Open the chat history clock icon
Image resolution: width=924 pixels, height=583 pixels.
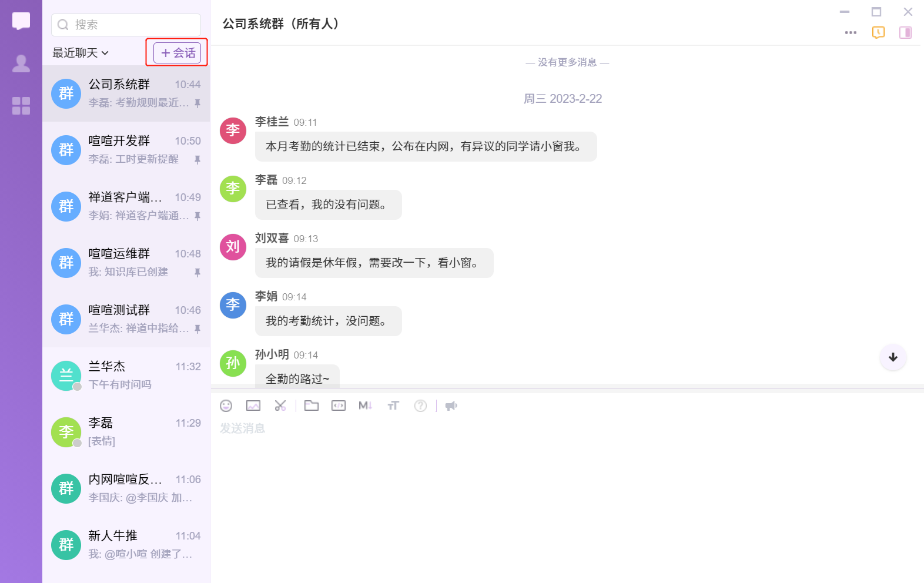tap(878, 32)
